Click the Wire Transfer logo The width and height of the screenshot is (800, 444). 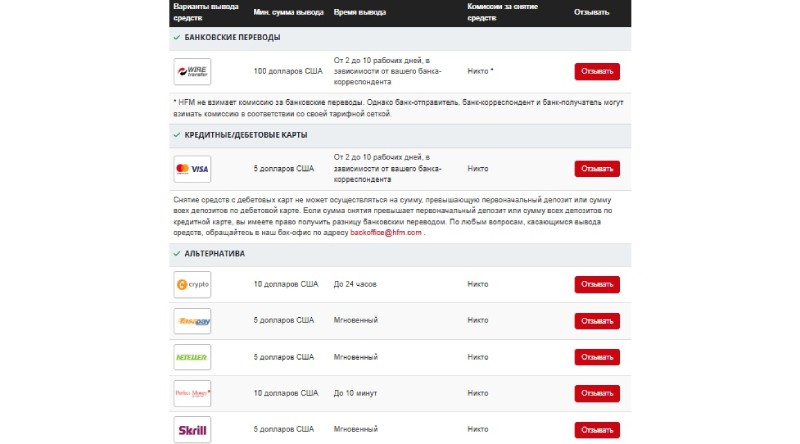tap(192, 72)
